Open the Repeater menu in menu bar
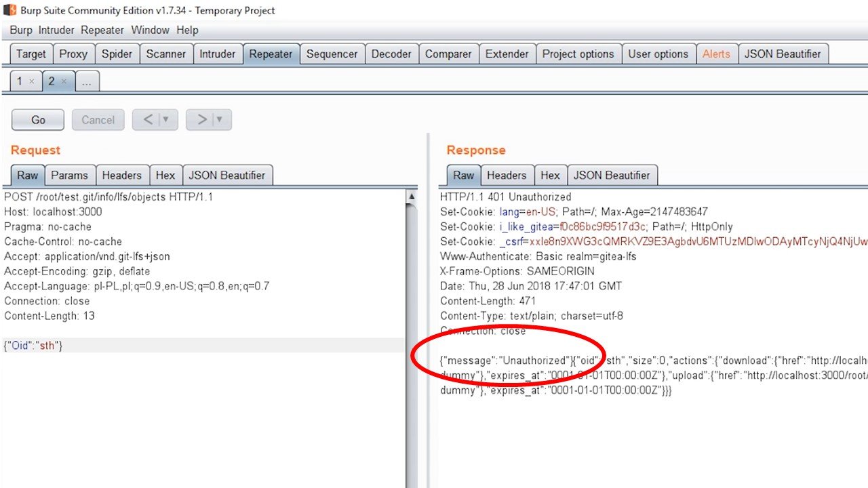Screen dimensions: 868x488 (102, 30)
